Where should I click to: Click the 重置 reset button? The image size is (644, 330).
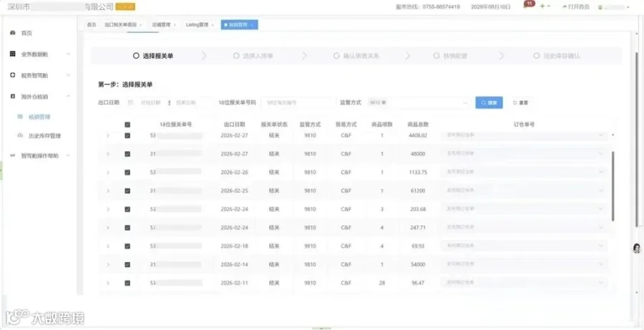[x=521, y=103]
